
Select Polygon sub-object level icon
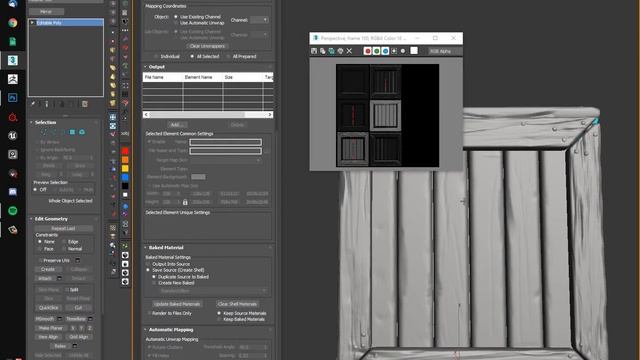[72, 132]
